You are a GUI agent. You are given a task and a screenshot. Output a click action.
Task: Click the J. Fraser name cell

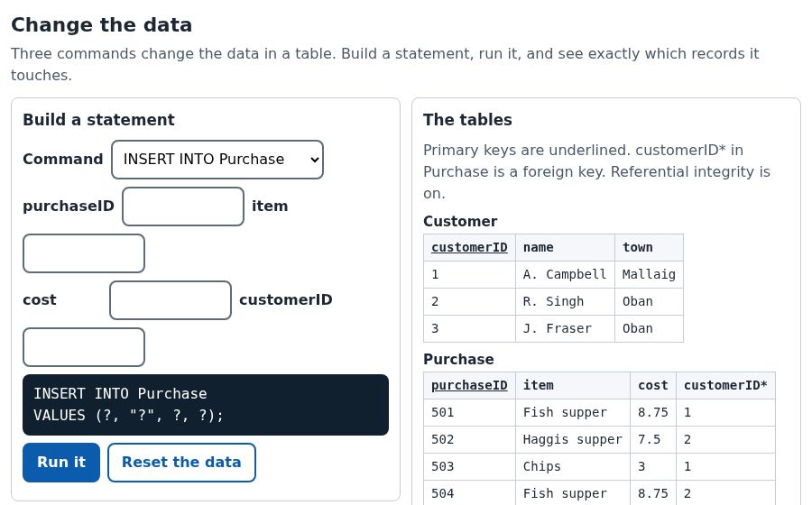[x=565, y=328]
